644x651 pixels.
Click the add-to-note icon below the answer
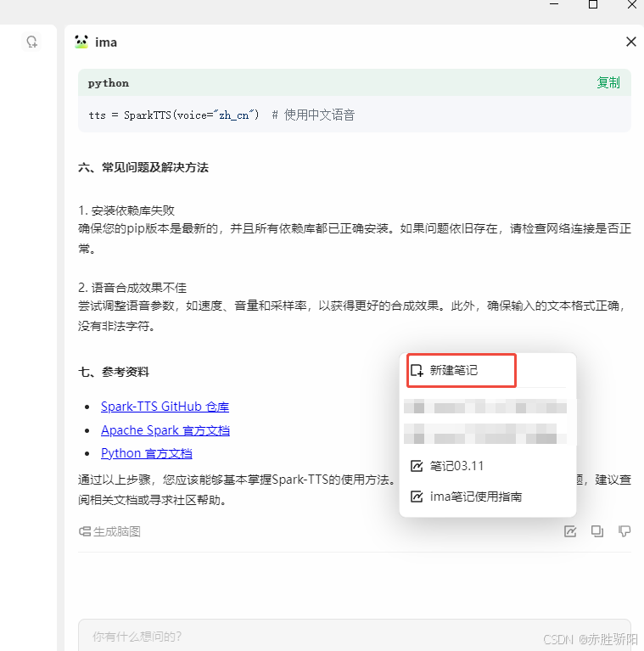click(x=570, y=531)
